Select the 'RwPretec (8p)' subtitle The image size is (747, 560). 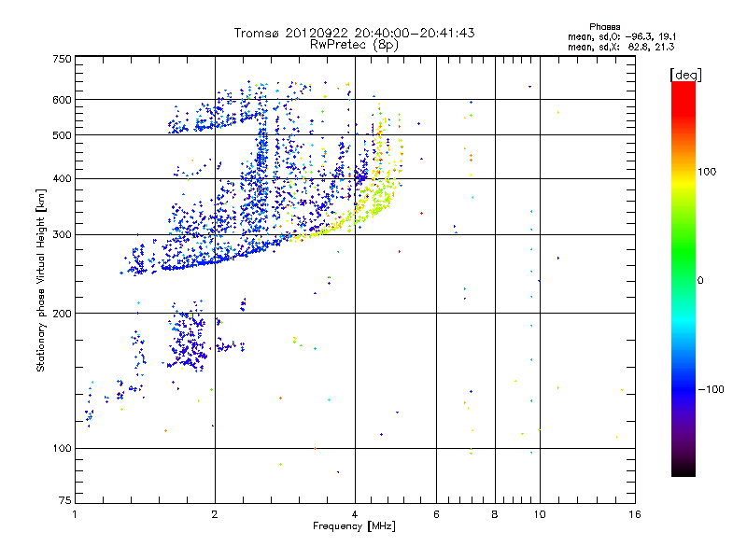coord(354,45)
